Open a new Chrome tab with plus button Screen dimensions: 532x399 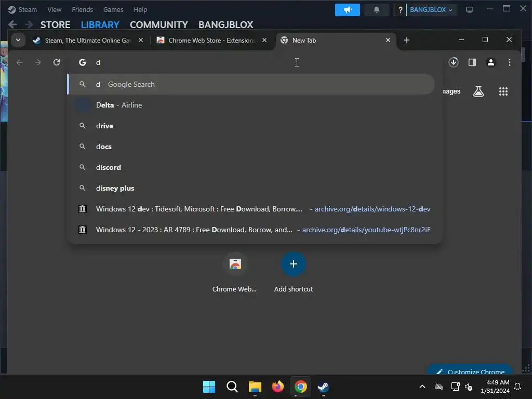coord(406,40)
